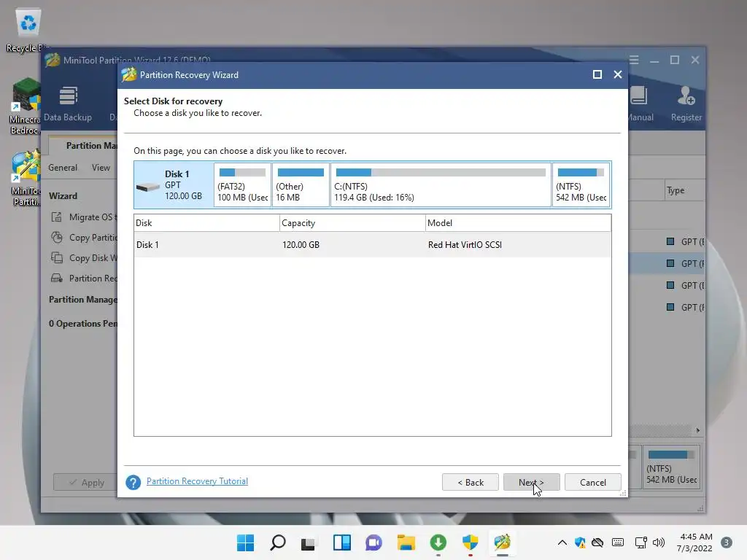The height and width of the screenshot is (560, 747).
Task: Sort by the Capacity column header
Action: [x=352, y=223]
